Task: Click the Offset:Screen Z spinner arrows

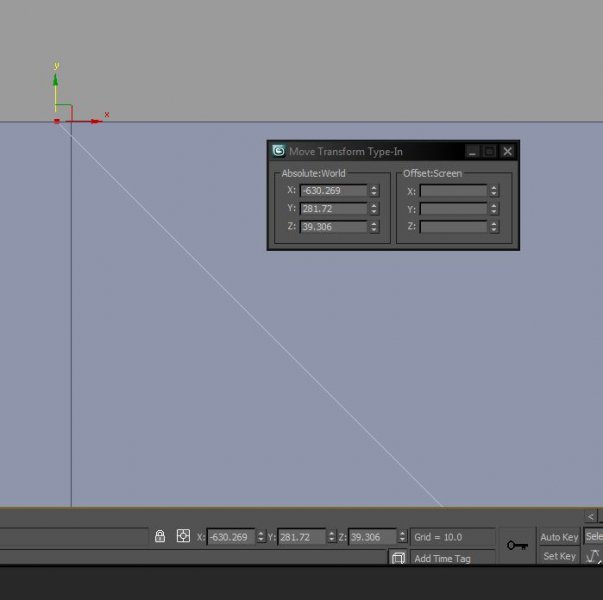Action: (x=494, y=227)
